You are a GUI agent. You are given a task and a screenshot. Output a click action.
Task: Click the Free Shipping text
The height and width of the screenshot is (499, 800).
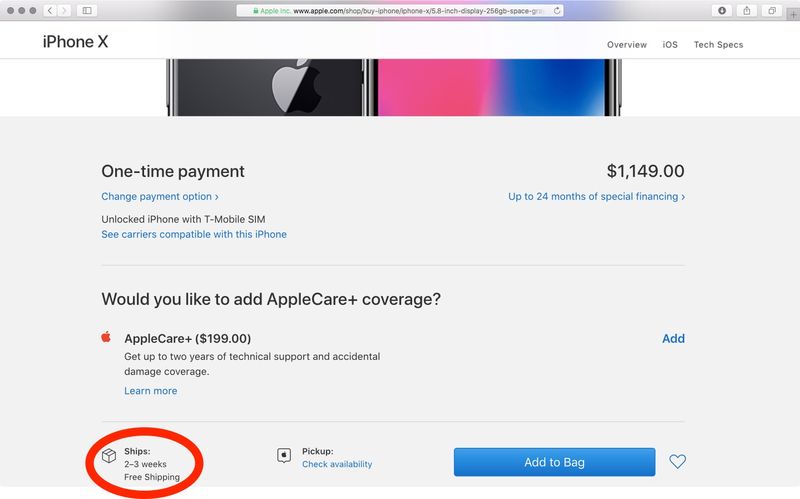[152, 477]
